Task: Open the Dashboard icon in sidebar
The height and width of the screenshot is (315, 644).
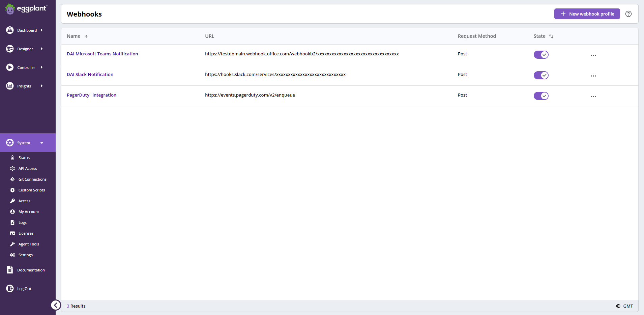Action: coord(10,30)
